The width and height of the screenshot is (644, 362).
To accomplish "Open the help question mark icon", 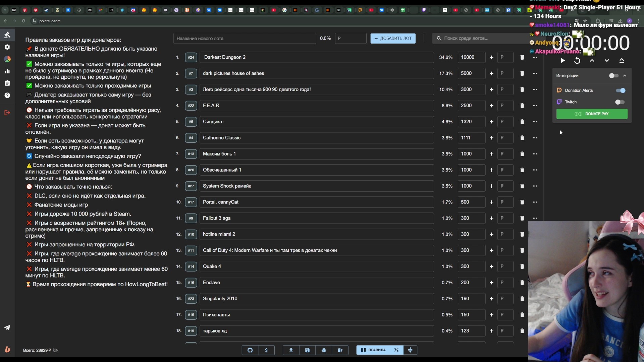I will click(x=7, y=95).
